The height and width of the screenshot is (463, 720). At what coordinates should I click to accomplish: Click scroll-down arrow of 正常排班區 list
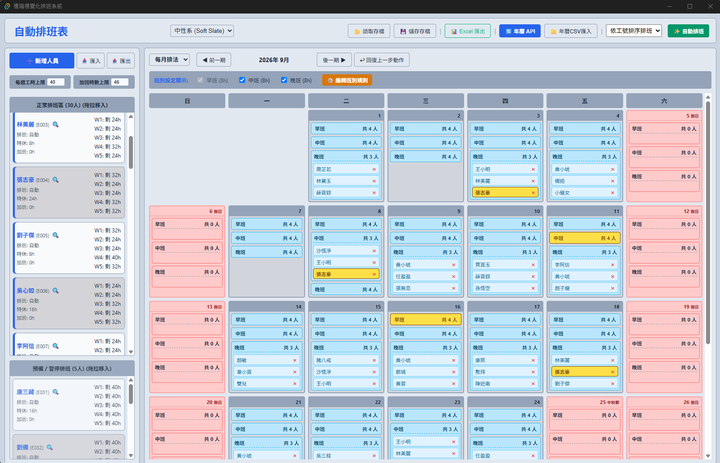pos(131,352)
